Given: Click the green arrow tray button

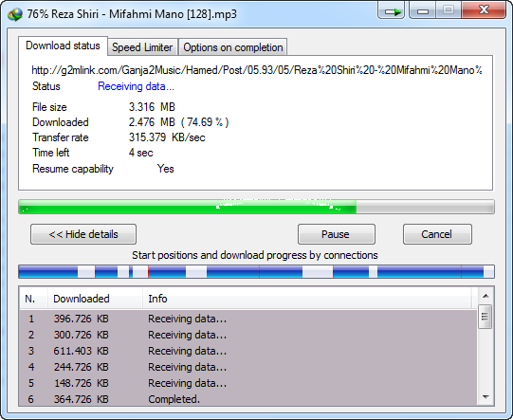Looking at the screenshot, I should tap(392, 10).
